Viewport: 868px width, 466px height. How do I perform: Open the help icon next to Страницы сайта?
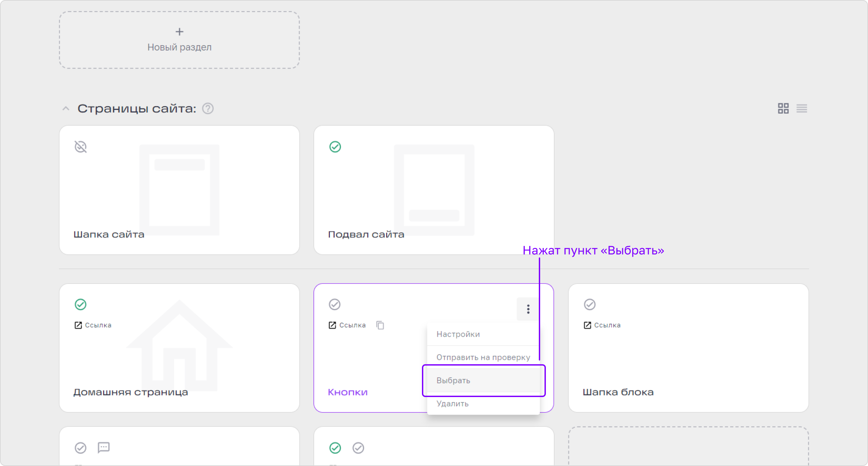208,108
